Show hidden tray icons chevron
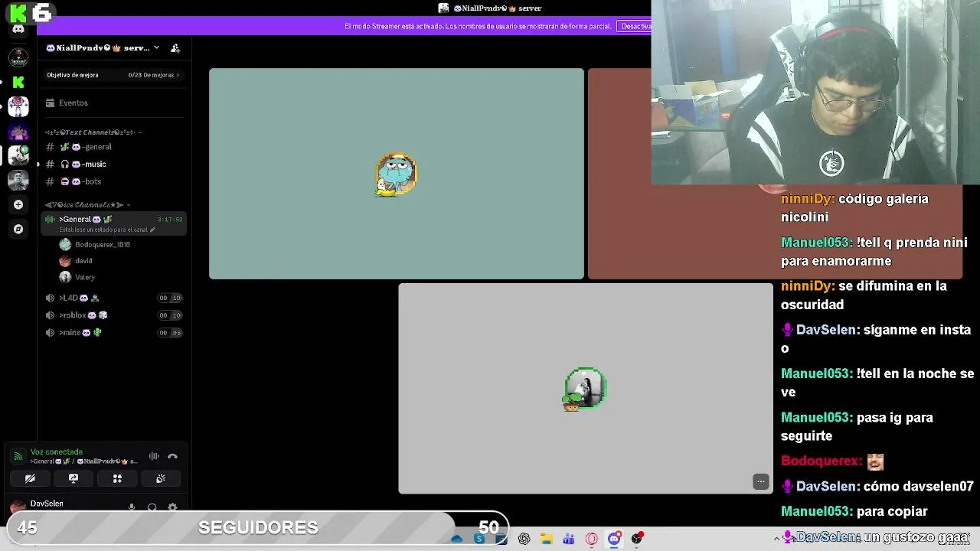980x551 pixels. 777,539
